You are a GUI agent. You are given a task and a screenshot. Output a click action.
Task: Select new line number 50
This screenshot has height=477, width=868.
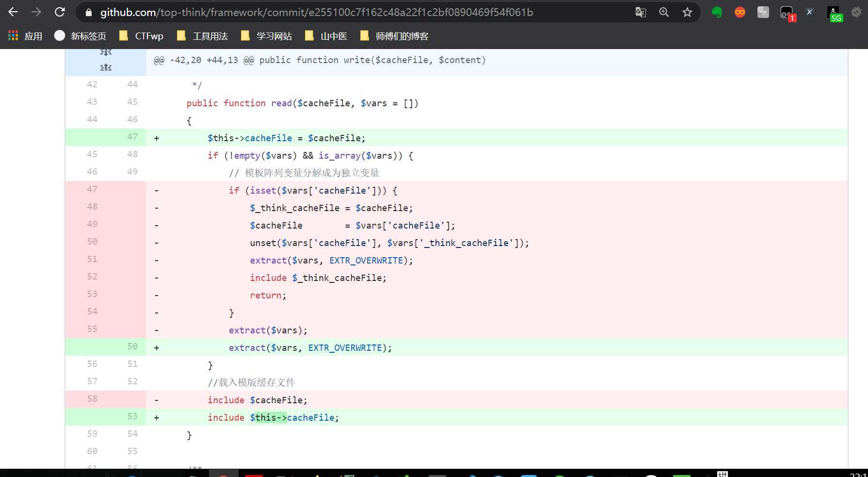(132, 346)
